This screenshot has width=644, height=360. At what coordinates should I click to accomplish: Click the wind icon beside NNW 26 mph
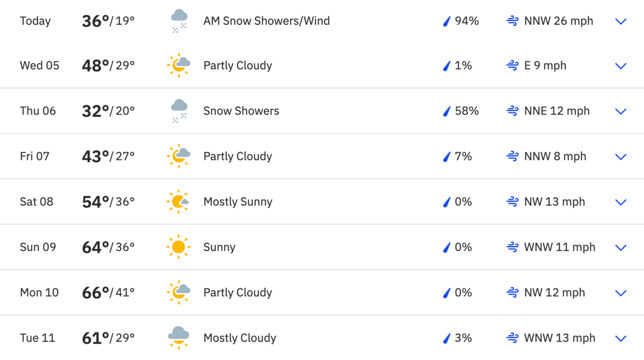click(512, 21)
